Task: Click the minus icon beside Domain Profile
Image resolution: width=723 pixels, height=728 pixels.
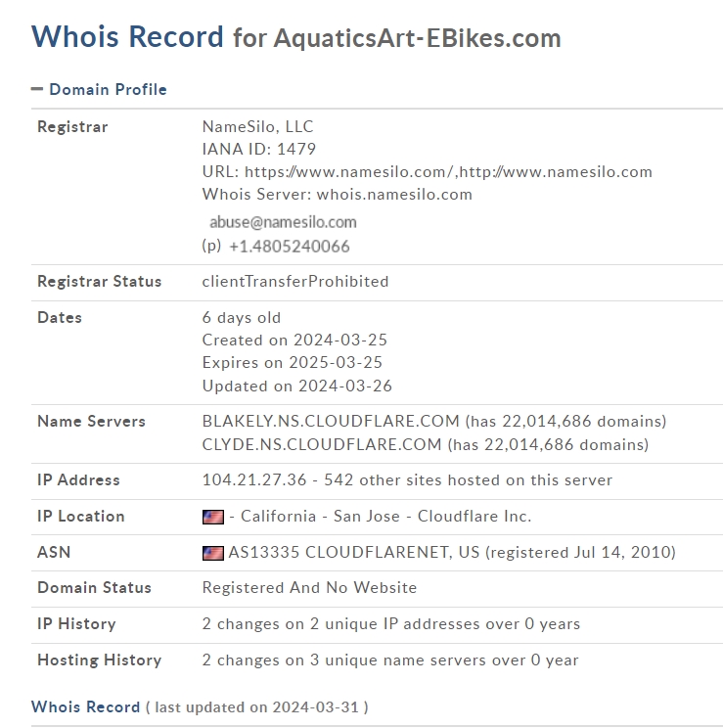Action: (x=37, y=89)
